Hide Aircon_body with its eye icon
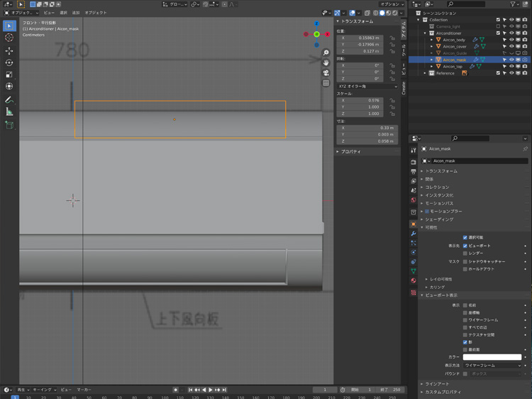Viewport: 532px width, 399px height. [x=511, y=40]
